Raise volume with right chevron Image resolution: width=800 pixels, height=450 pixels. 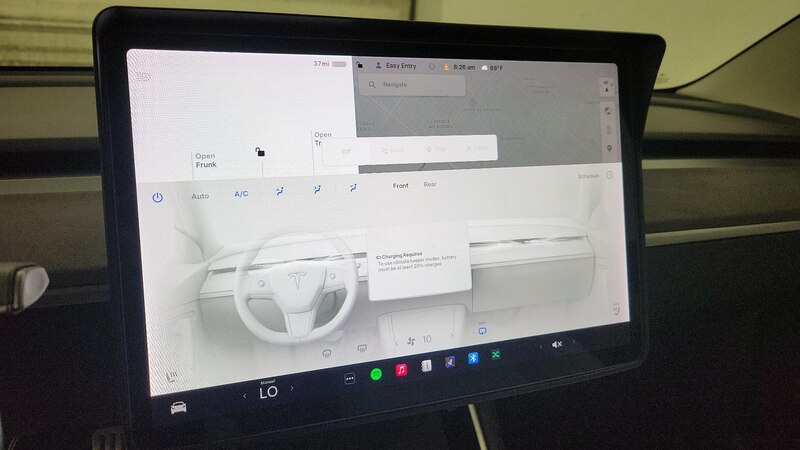coord(573,341)
